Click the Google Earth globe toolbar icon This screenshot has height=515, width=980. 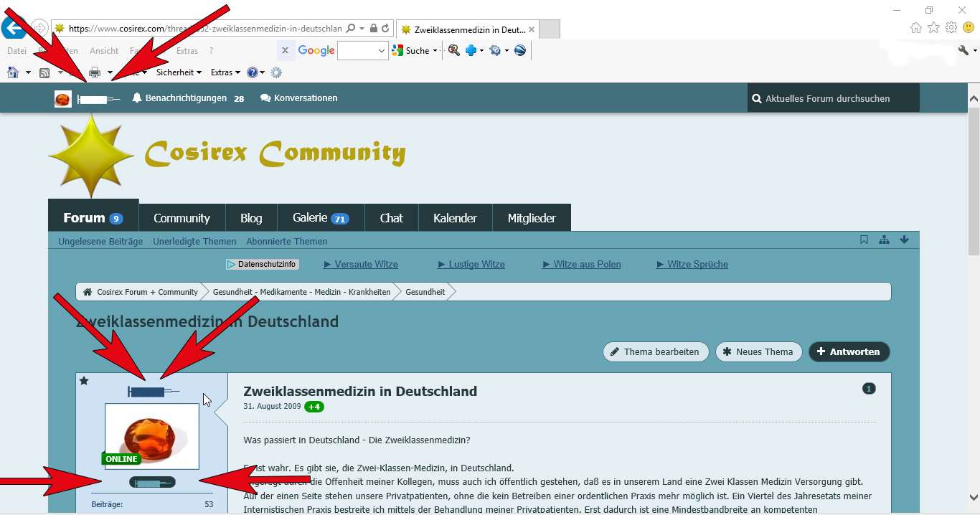click(520, 50)
